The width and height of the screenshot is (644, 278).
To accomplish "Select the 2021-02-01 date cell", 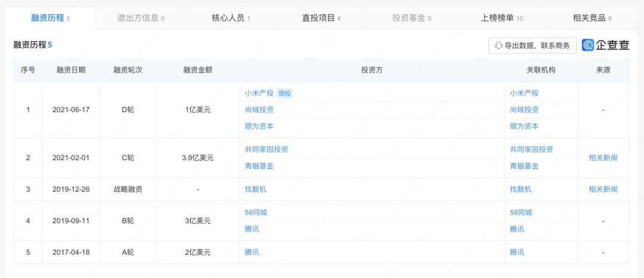I will [71, 157].
